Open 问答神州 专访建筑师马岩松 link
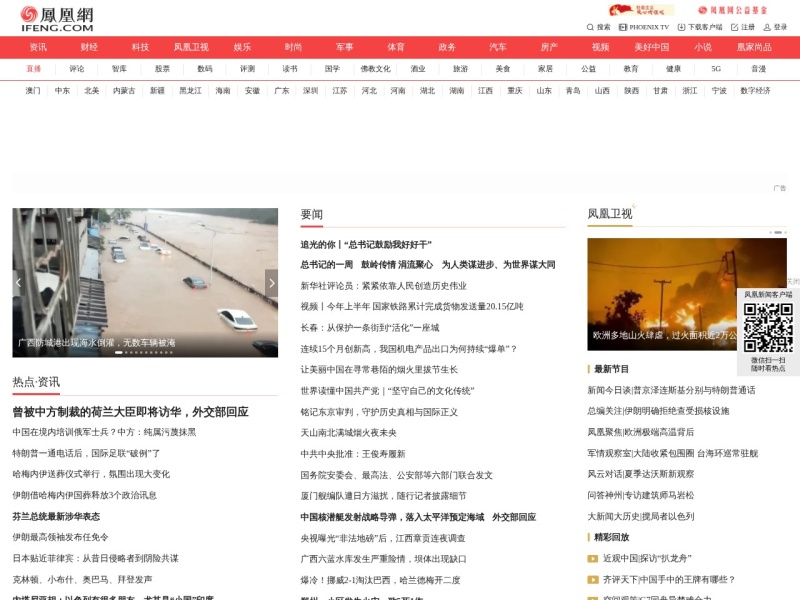This screenshot has width=800, height=600. pyautogui.click(x=640, y=495)
